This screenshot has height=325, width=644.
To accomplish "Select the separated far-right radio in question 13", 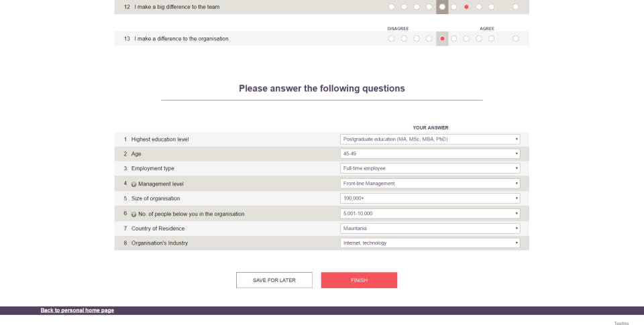I will pyautogui.click(x=515, y=39).
